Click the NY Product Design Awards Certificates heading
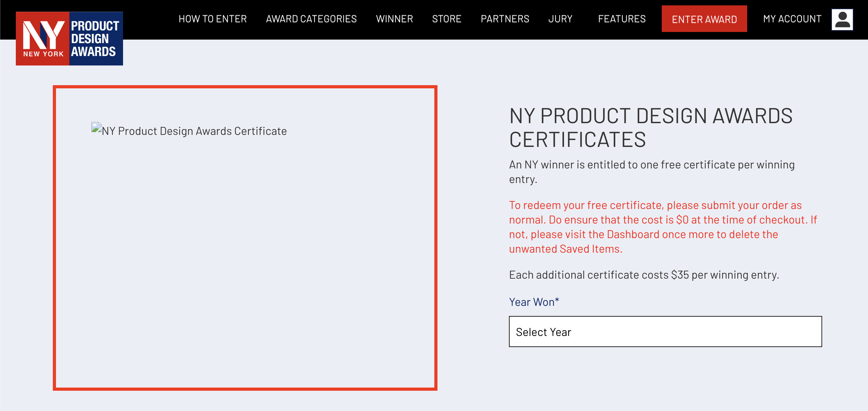 coord(651,127)
